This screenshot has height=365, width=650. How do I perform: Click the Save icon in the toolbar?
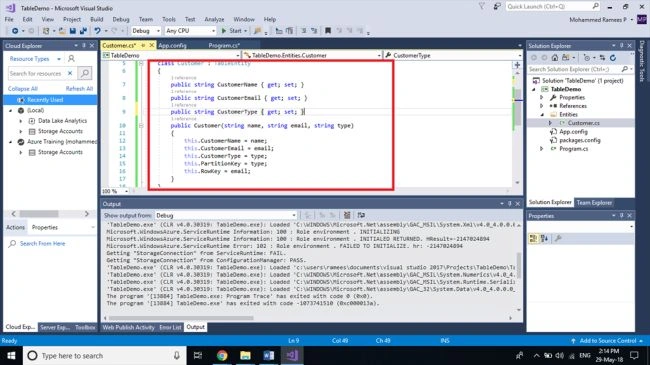(x=73, y=31)
